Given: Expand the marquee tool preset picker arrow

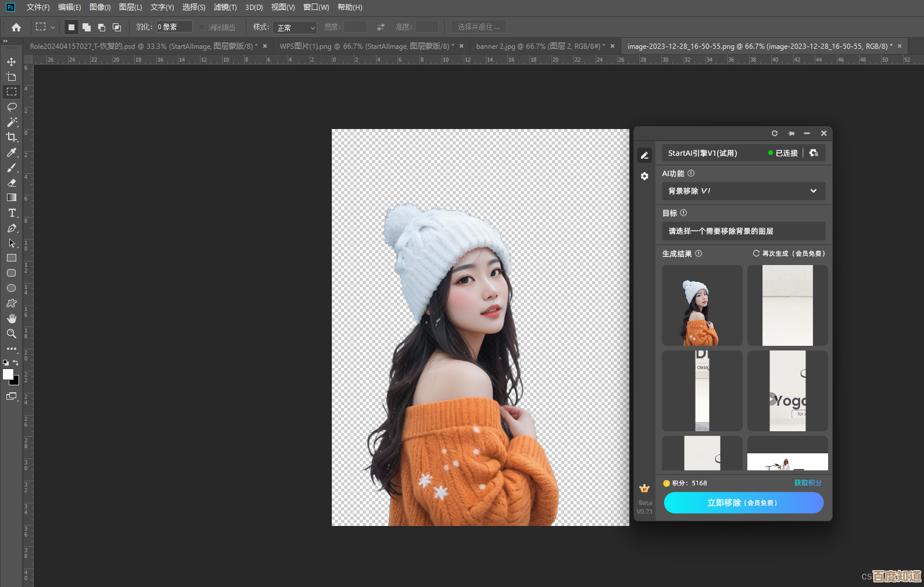Looking at the screenshot, I should tap(53, 27).
